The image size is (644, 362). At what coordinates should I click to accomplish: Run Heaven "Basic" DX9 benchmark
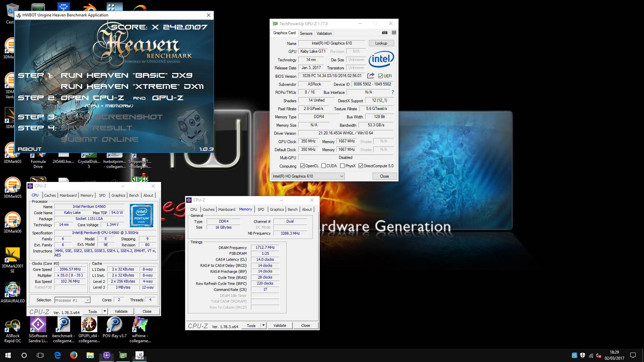126,75
